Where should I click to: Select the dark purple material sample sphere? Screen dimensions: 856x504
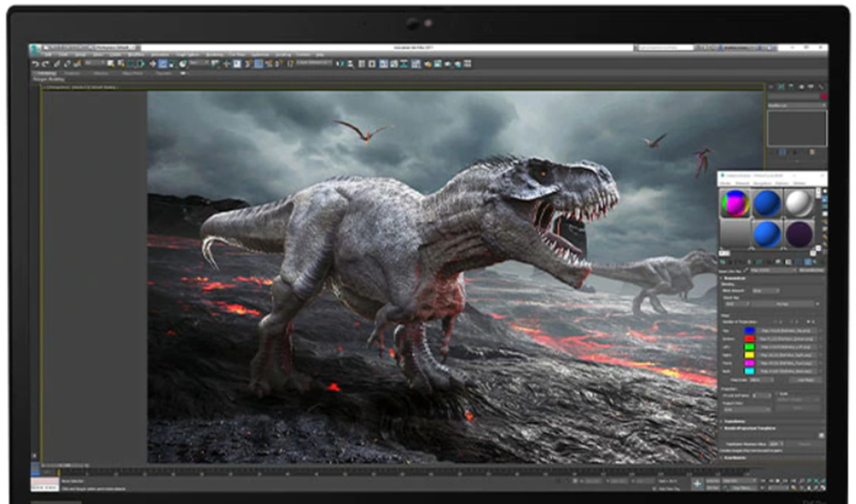pos(800,235)
